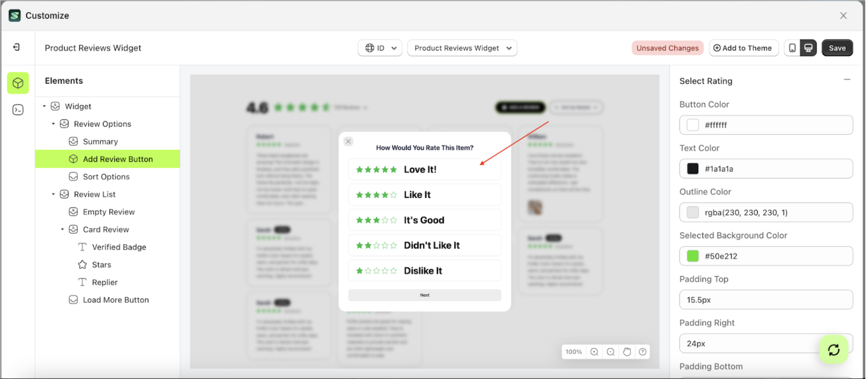Image resolution: width=868 pixels, height=379 pixels.
Task: Zoom in on the canvas preview
Action: pyautogui.click(x=594, y=352)
